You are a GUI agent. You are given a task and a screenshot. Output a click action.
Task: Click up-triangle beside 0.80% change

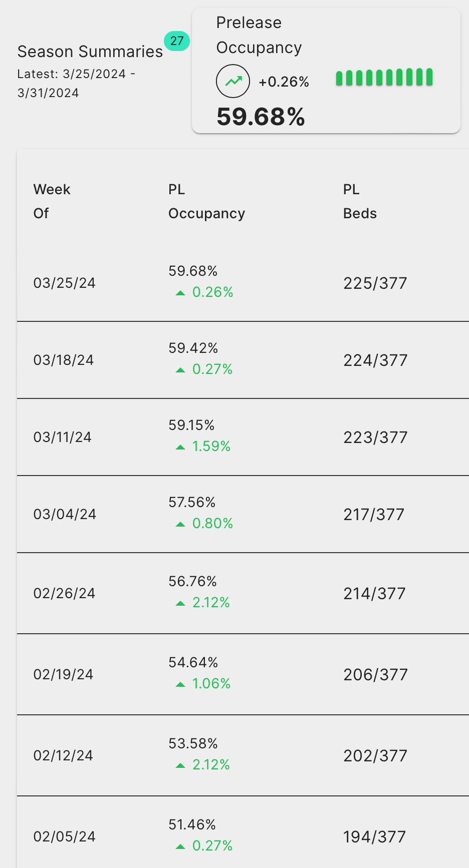pyautogui.click(x=180, y=524)
